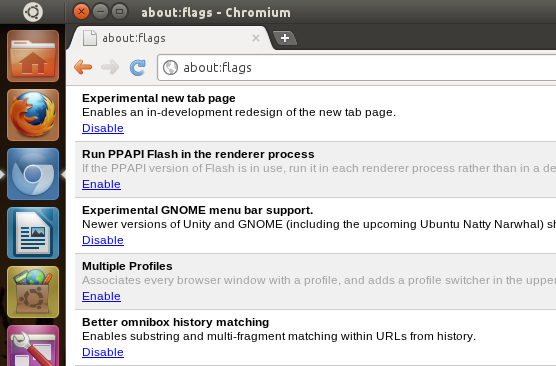Disable Experimental new tab page
The width and height of the screenshot is (556, 366).
[x=103, y=128]
